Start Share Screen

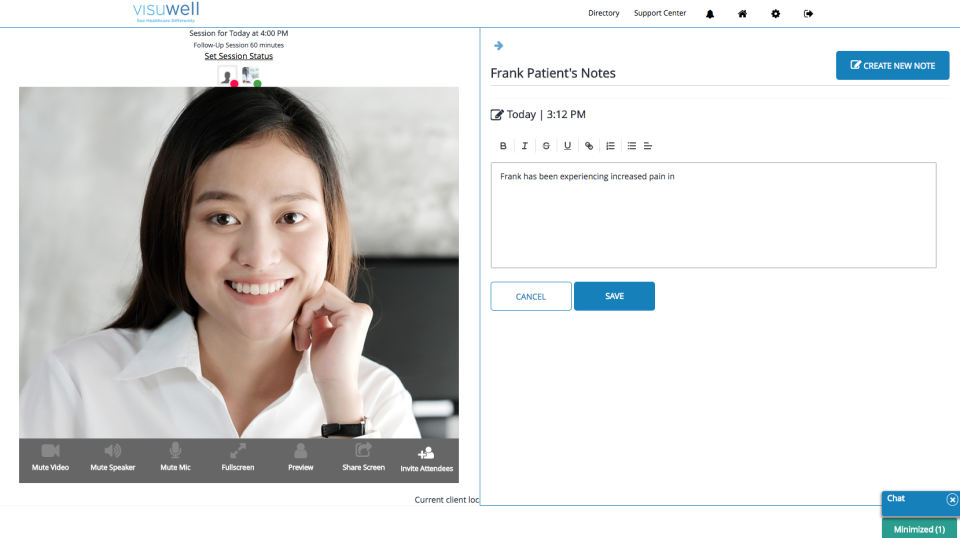[x=364, y=458]
